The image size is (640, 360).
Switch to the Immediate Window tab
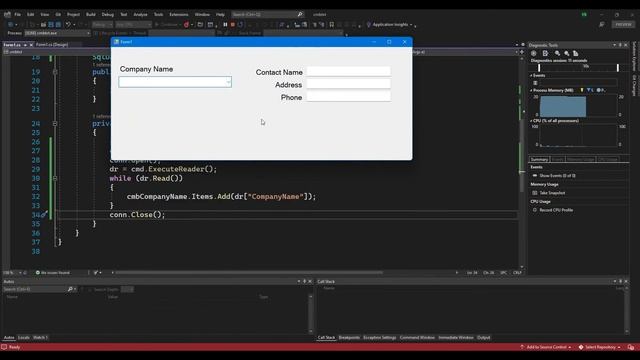coord(456,338)
